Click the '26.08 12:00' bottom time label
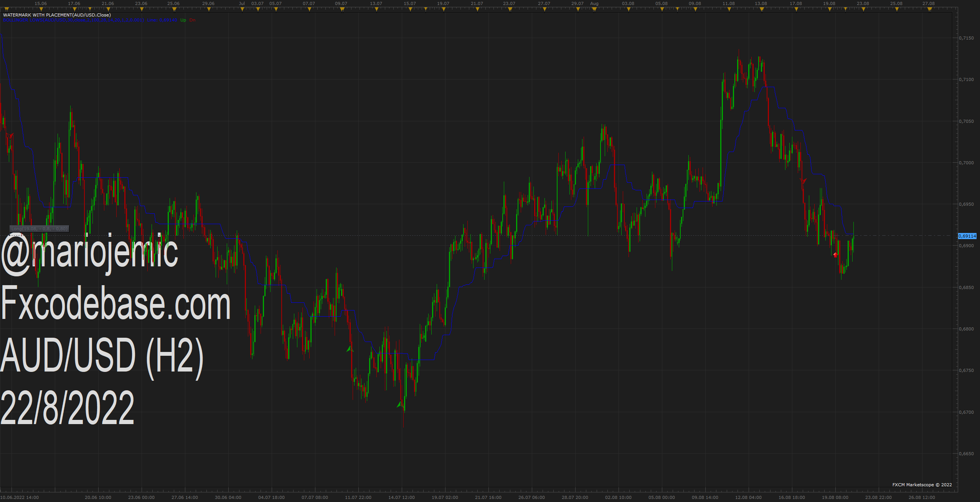980x502 pixels. (922, 497)
